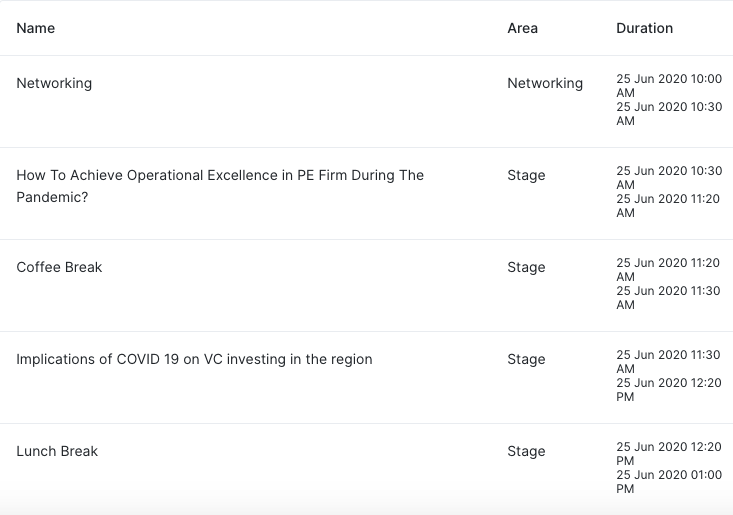
Task: Select the Lunch Break session name
Action: (57, 451)
